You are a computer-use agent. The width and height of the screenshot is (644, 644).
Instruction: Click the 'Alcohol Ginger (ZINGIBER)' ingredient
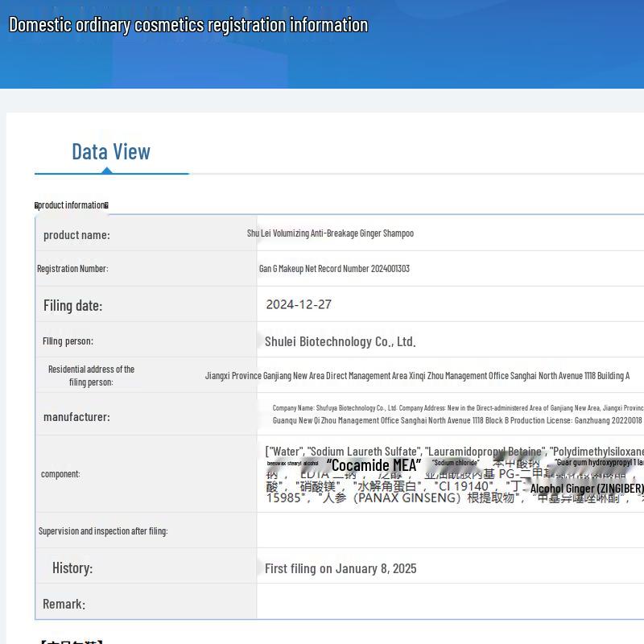587,489
